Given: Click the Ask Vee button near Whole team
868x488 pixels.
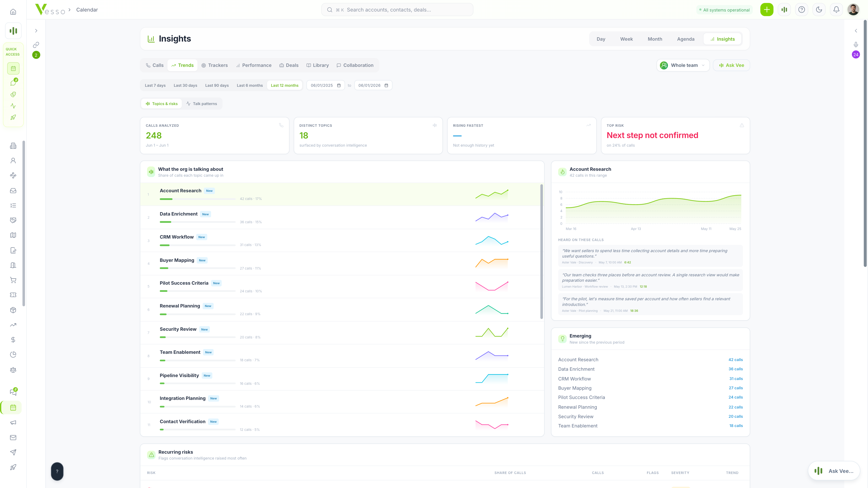Looking at the screenshot, I should pyautogui.click(x=731, y=65).
